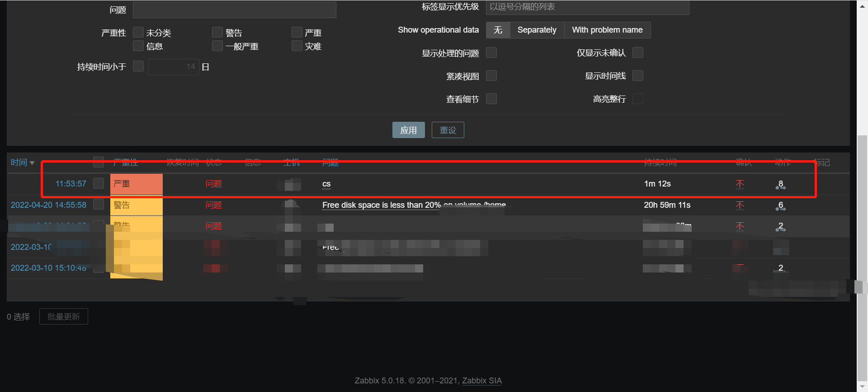Open the 2022-03-10 15:10:48 time link
Viewport: 868px width, 392px height.
(x=48, y=268)
